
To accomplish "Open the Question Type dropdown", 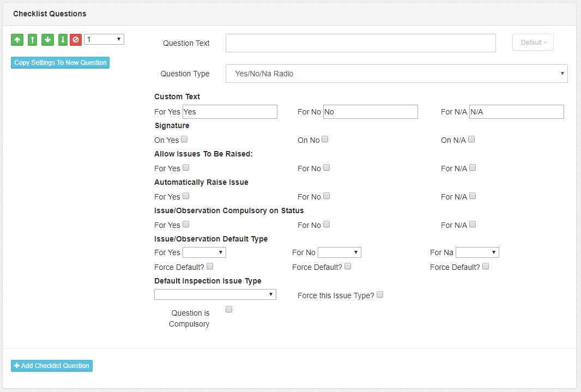I will click(x=396, y=74).
